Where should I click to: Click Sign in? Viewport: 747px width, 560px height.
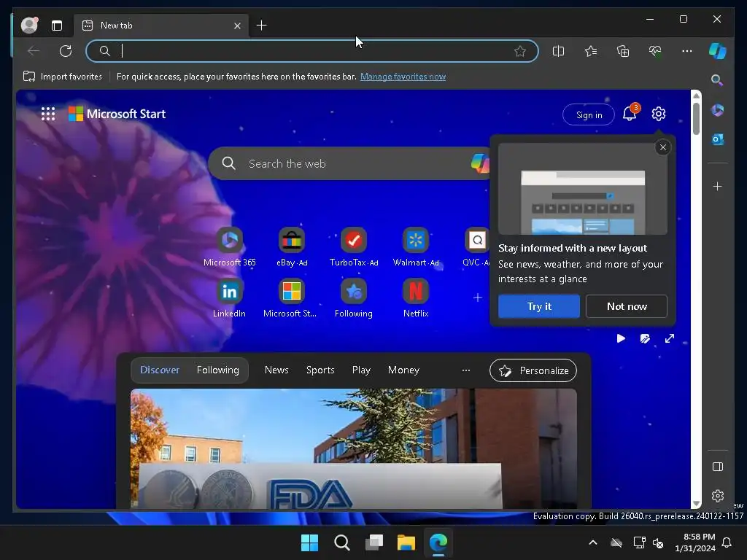589,114
